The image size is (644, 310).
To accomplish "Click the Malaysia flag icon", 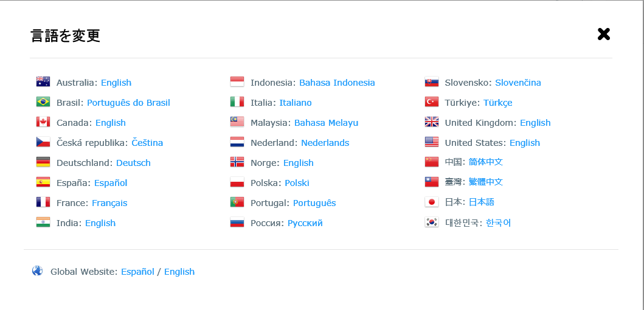I will click(x=237, y=122).
